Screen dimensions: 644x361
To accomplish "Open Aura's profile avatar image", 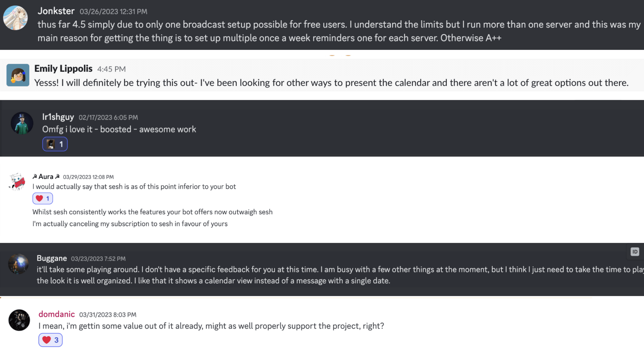I will pos(17,182).
